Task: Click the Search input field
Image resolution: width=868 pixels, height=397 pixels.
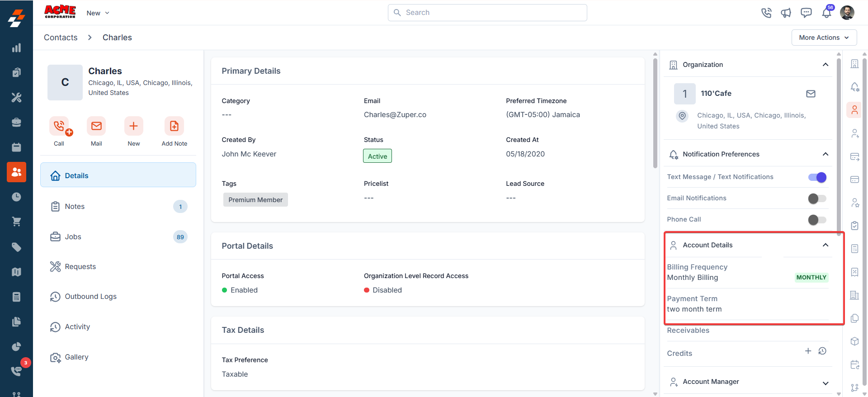Action: (487, 13)
